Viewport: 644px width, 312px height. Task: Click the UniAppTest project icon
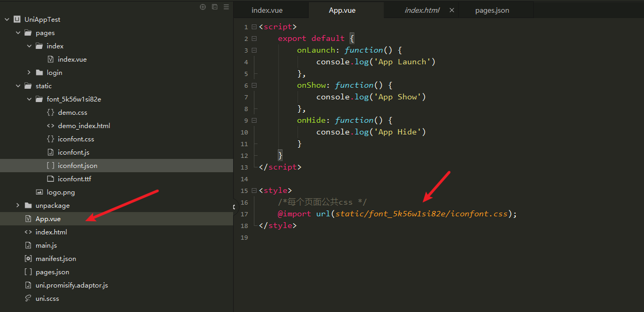pyautogui.click(x=17, y=20)
